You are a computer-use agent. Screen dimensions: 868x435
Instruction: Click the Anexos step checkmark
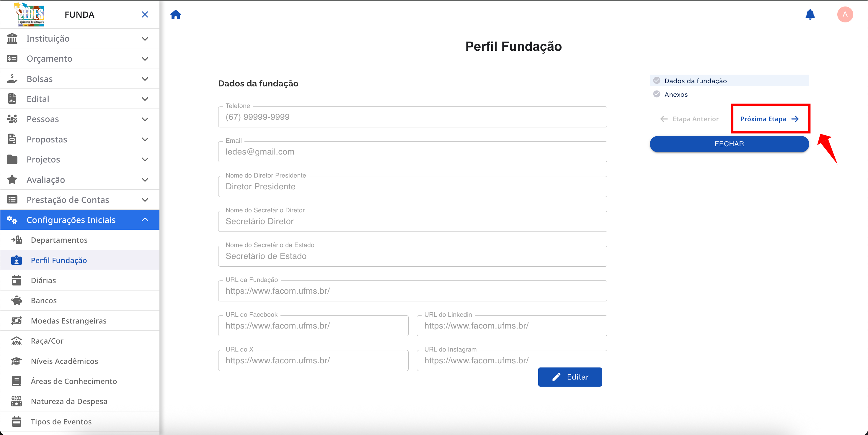657,94
